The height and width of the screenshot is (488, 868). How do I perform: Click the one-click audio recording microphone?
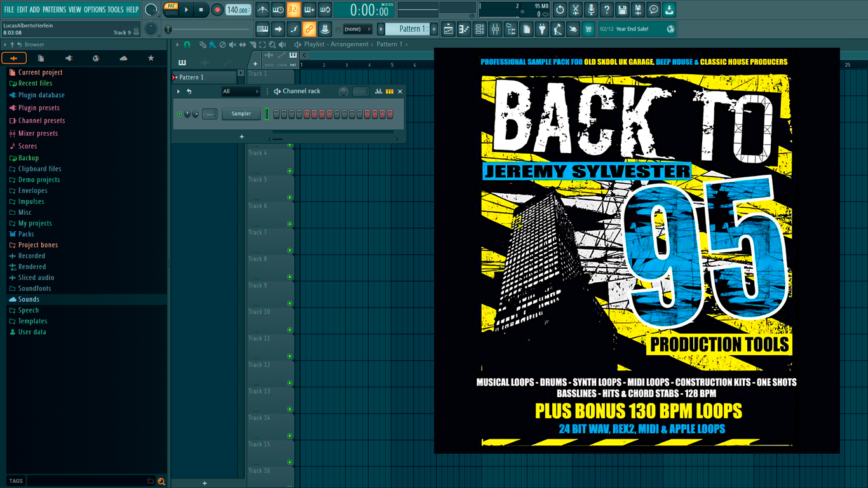click(591, 10)
